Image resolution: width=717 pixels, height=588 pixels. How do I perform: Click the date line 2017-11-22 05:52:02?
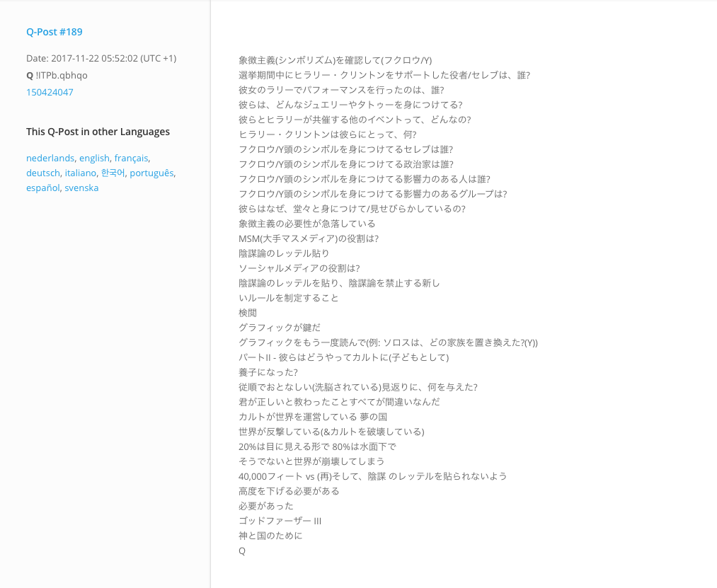click(101, 59)
